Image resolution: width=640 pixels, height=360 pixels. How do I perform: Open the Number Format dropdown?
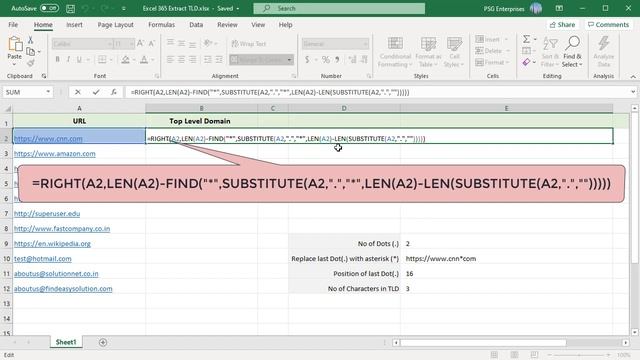(x=365, y=44)
